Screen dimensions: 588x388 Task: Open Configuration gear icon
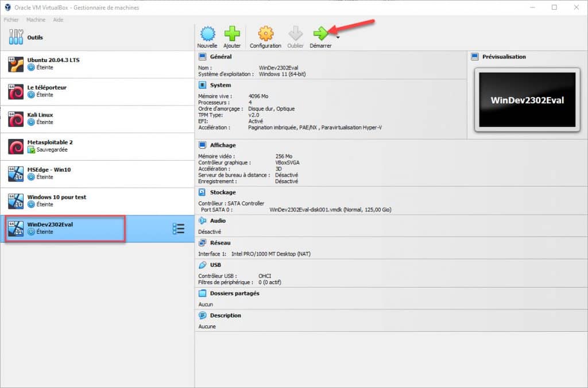[265, 34]
